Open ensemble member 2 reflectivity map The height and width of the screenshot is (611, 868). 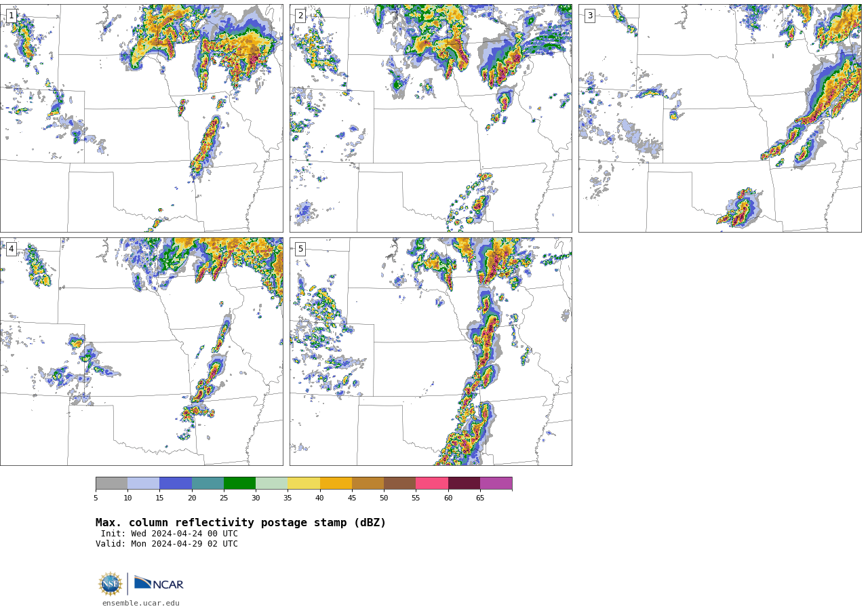point(431,118)
